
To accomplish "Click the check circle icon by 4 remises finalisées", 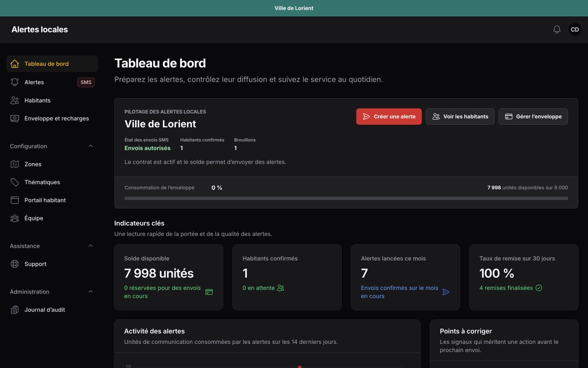I will [x=539, y=288].
